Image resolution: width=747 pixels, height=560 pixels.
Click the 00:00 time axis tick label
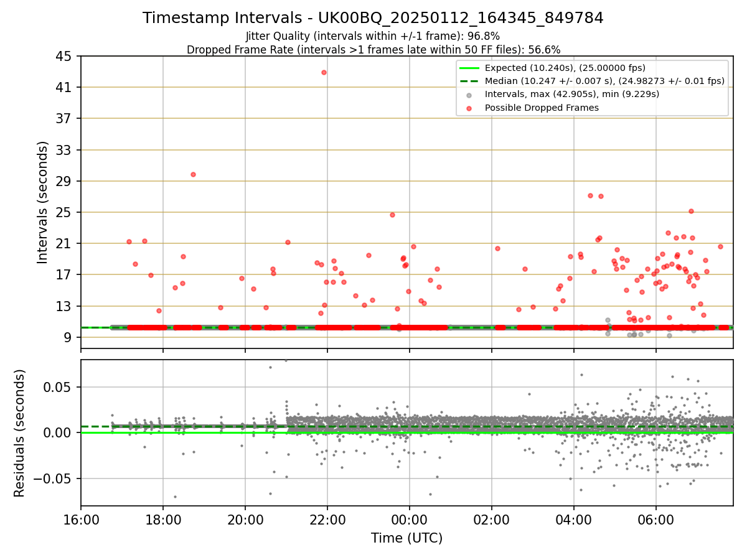click(x=410, y=519)
